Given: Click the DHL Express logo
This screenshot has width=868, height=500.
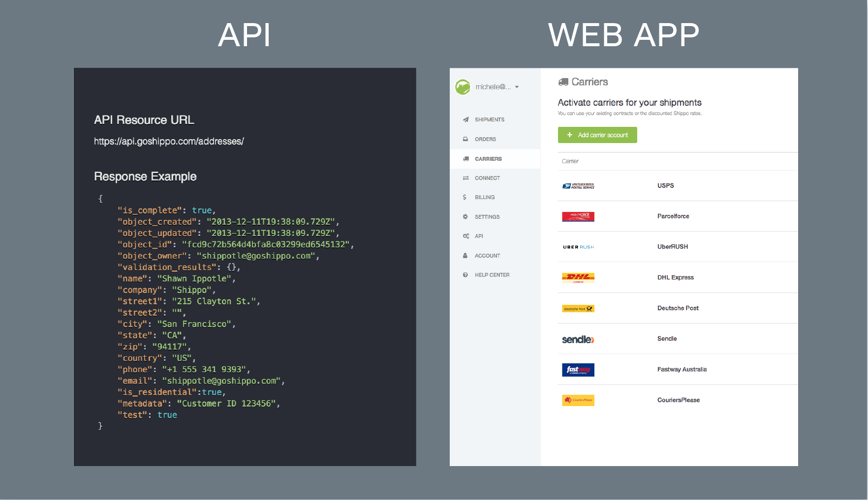Looking at the screenshot, I should tap(578, 278).
